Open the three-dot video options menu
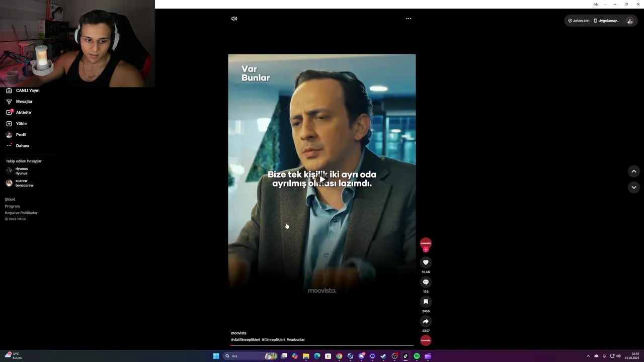Viewport: 644px width, 362px height. coord(409,19)
